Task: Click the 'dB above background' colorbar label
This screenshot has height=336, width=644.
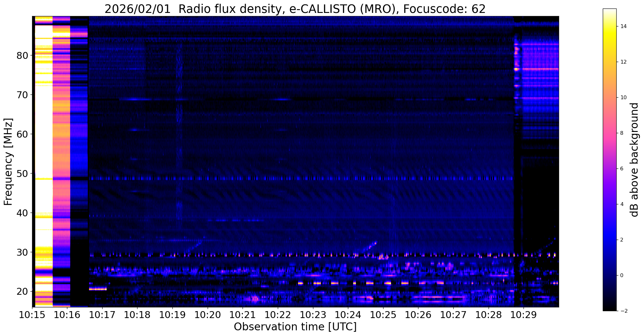Action: 635,160
